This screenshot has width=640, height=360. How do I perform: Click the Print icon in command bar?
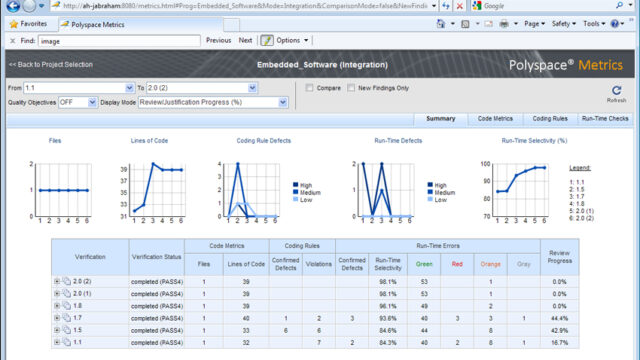tap(504, 24)
